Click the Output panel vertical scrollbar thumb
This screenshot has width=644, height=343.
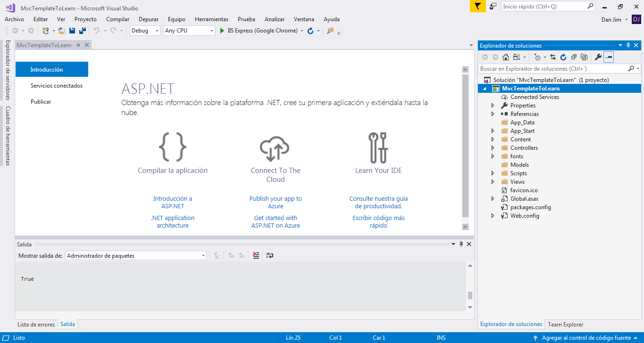[469, 295]
